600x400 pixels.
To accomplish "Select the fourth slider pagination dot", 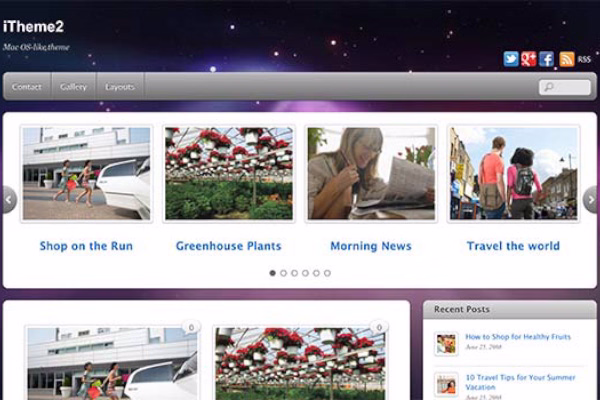I will point(305,273).
